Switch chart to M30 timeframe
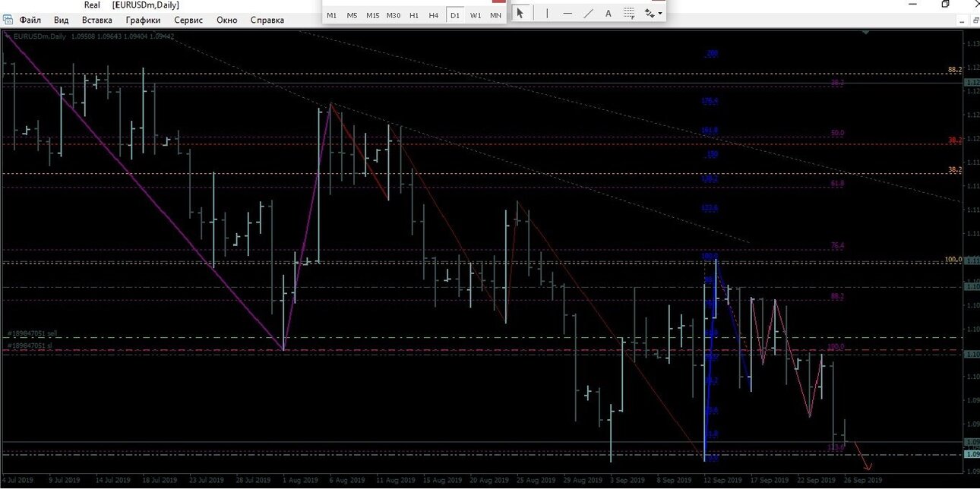This screenshot has height=489, width=980. pyautogui.click(x=393, y=14)
